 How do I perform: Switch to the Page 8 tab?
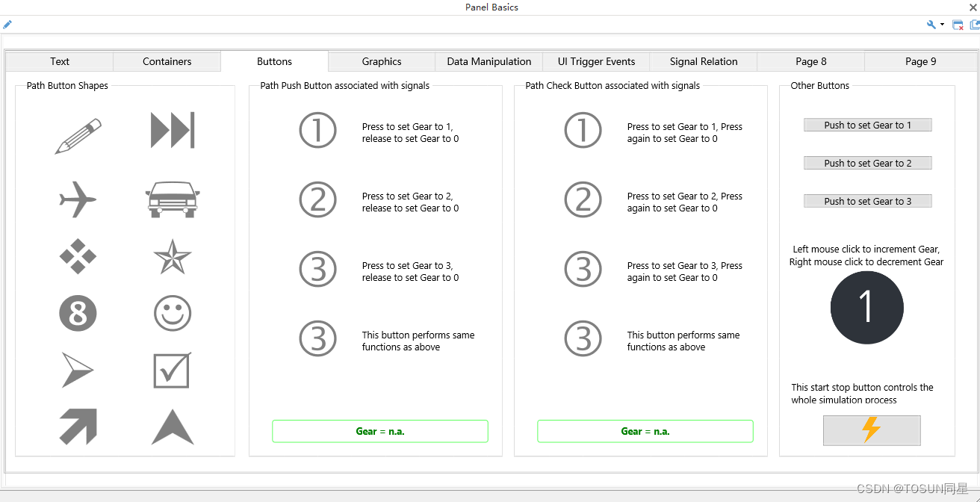811,61
